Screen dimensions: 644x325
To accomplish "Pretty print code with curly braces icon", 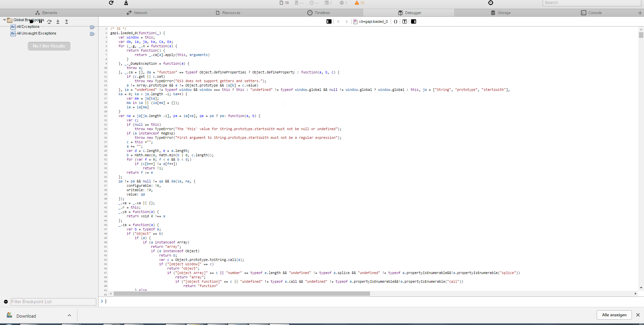I will coord(396,21).
